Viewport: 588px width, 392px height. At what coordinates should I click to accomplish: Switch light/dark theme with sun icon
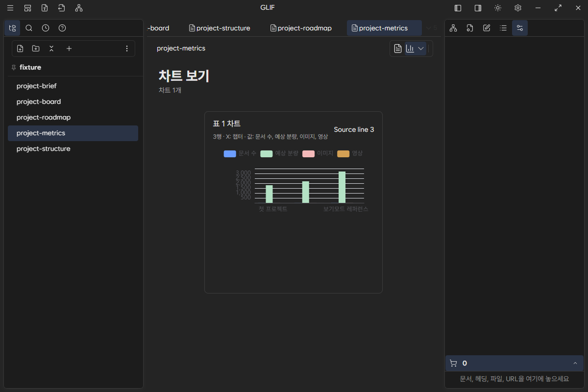pyautogui.click(x=498, y=8)
